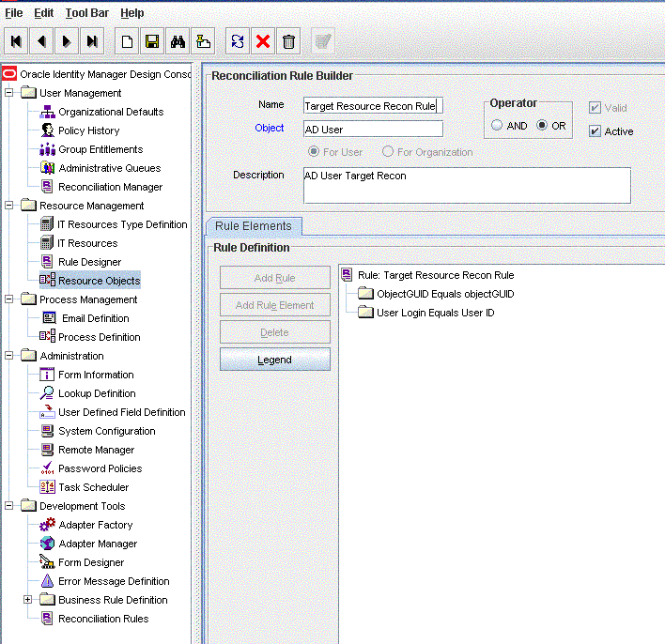This screenshot has width=665, height=644.
Task: Open the Edit menu
Action: (44, 13)
